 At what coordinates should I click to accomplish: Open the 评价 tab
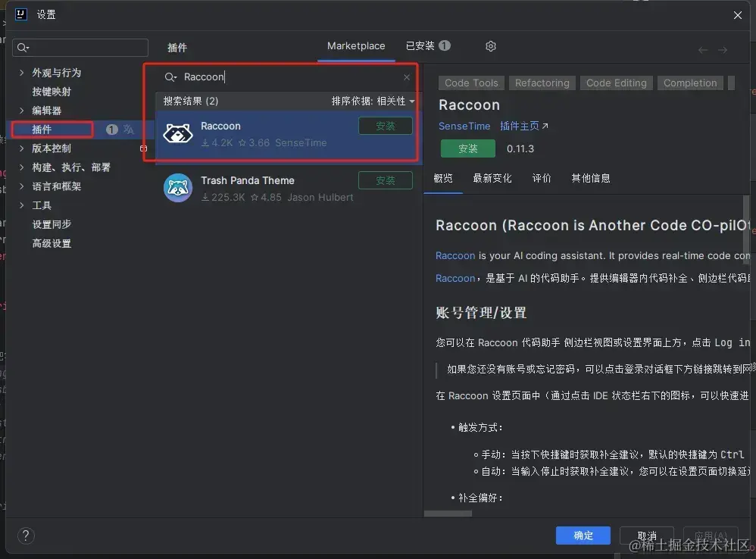pyautogui.click(x=542, y=178)
